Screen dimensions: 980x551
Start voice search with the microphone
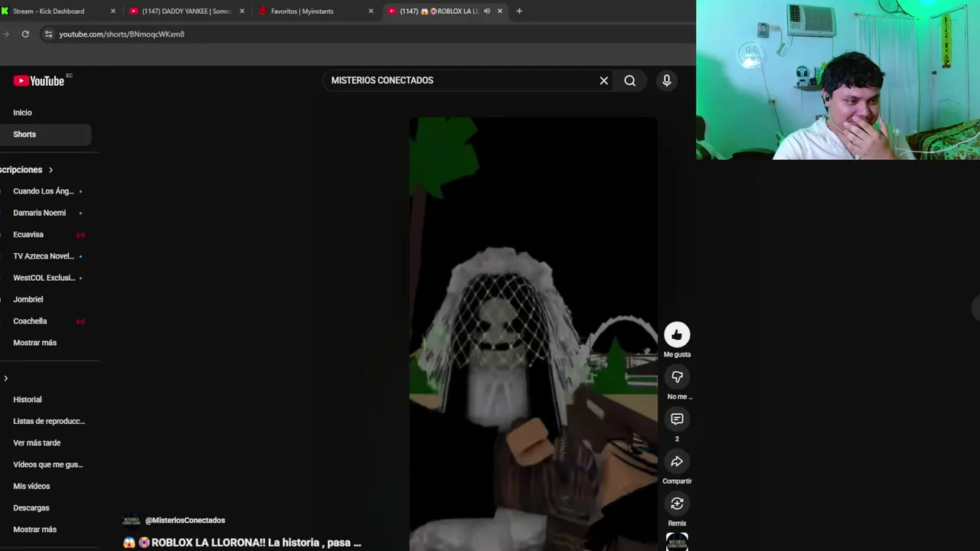coord(666,80)
